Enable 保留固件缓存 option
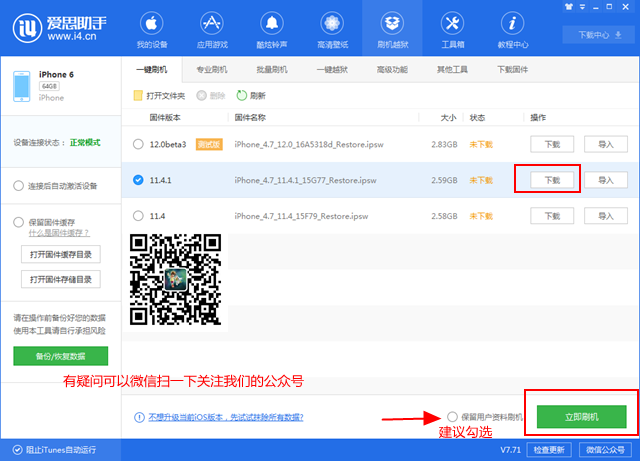Image resolution: width=640 pixels, height=461 pixels. (18, 222)
